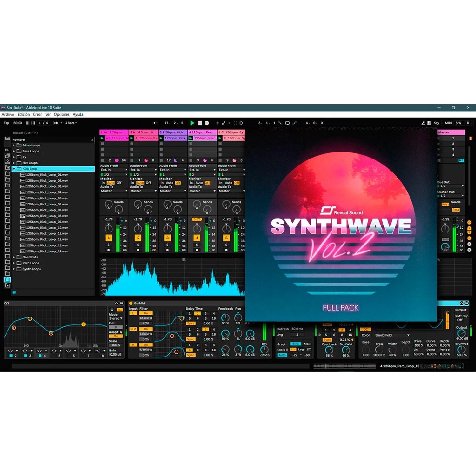Toggle track 4 activator button
The image size is (476, 476).
[197, 238]
